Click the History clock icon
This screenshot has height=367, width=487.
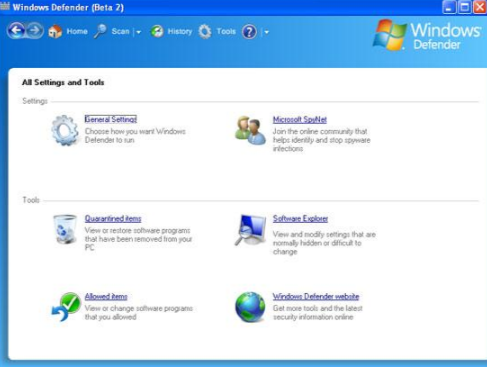[157, 32]
